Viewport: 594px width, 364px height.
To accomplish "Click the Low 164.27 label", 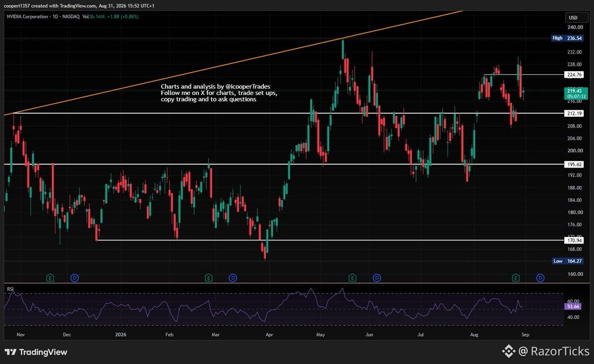I will pyautogui.click(x=568, y=261).
